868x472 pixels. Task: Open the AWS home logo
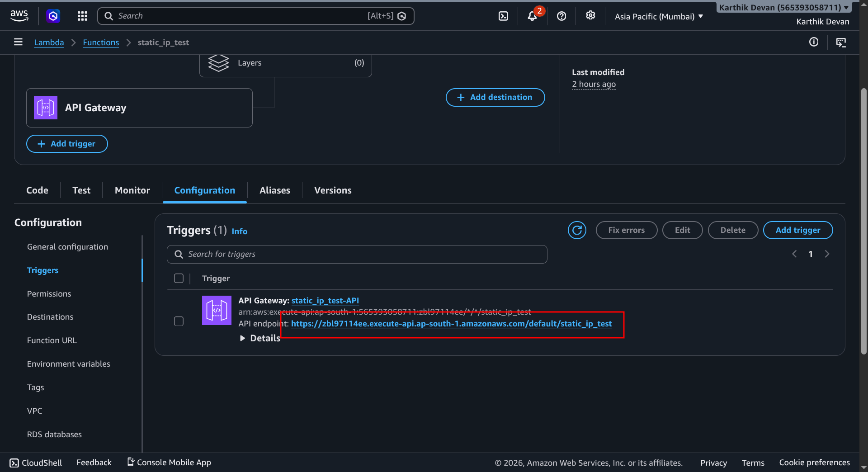click(19, 16)
